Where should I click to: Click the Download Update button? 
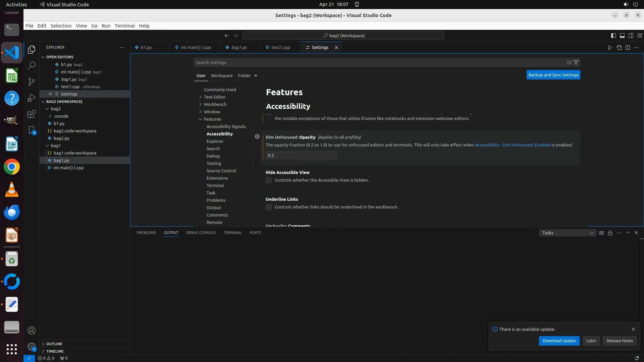(559, 341)
